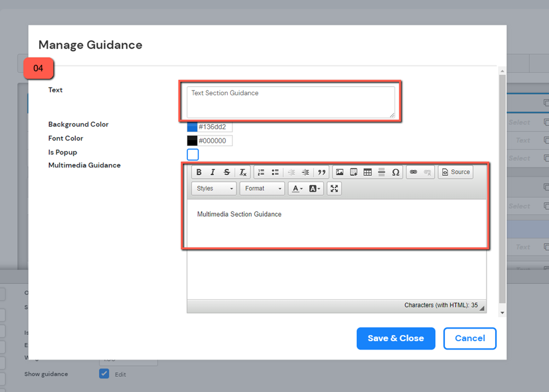Cancel the Manage Guidance dialog

tap(470, 338)
